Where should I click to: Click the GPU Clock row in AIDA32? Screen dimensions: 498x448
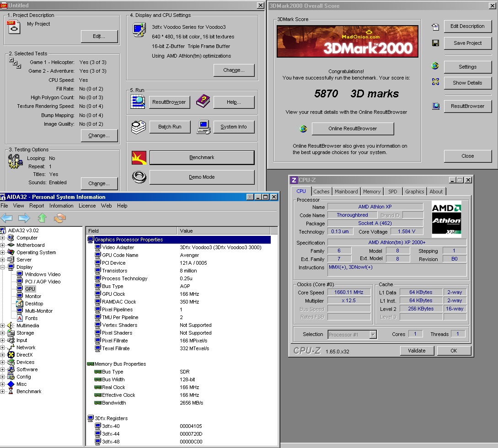click(179, 294)
